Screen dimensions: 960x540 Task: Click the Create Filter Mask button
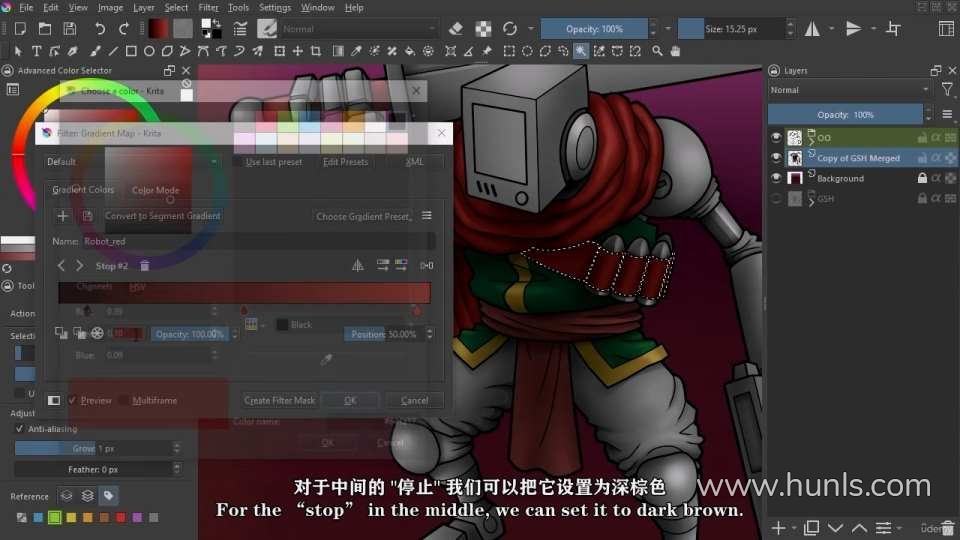pos(279,400)
